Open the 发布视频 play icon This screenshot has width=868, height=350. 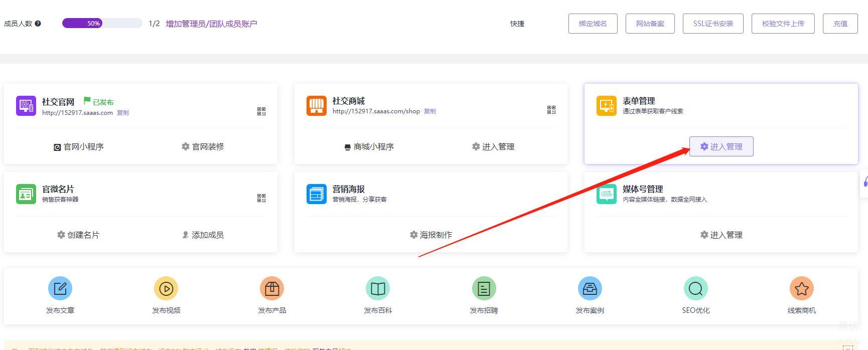(x=166, y=289)
